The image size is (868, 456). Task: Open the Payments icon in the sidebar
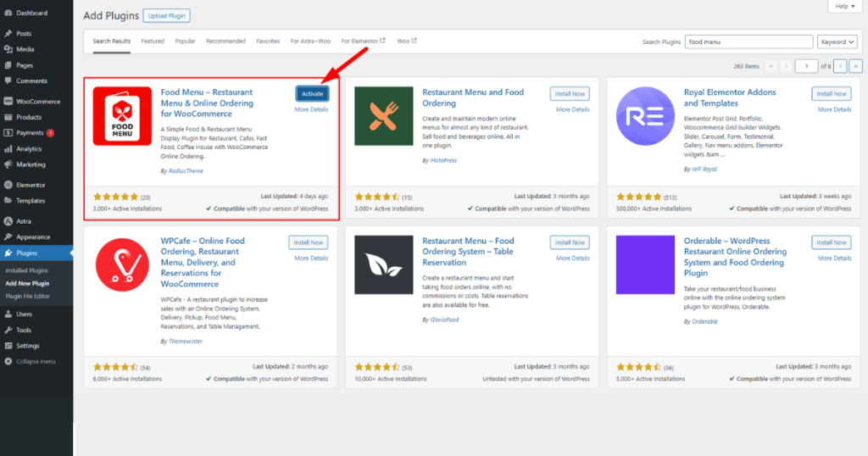click(8, 133)
